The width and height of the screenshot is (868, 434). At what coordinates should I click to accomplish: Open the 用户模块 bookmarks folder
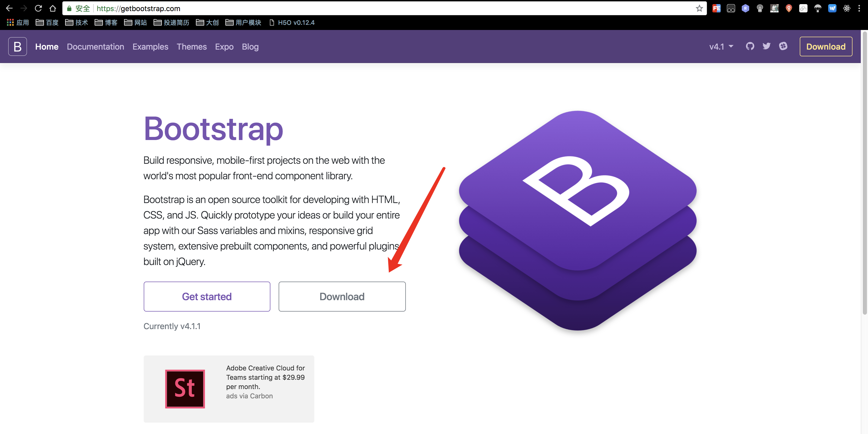point(243,22)
